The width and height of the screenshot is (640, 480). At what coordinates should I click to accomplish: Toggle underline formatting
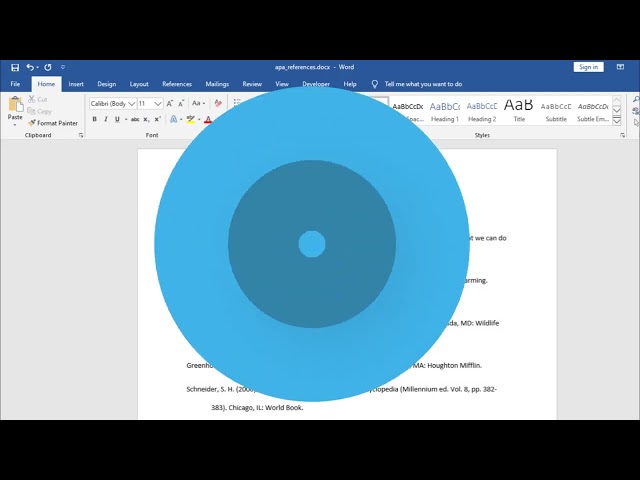click(117, 119)
